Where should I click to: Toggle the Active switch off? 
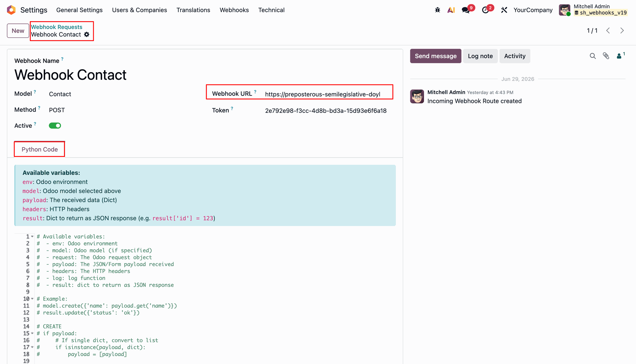click(x=55, y=126)
